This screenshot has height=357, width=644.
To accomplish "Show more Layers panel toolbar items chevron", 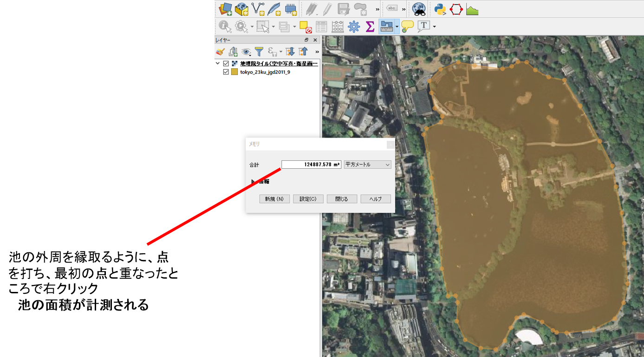I will click(x=317, y=52).
